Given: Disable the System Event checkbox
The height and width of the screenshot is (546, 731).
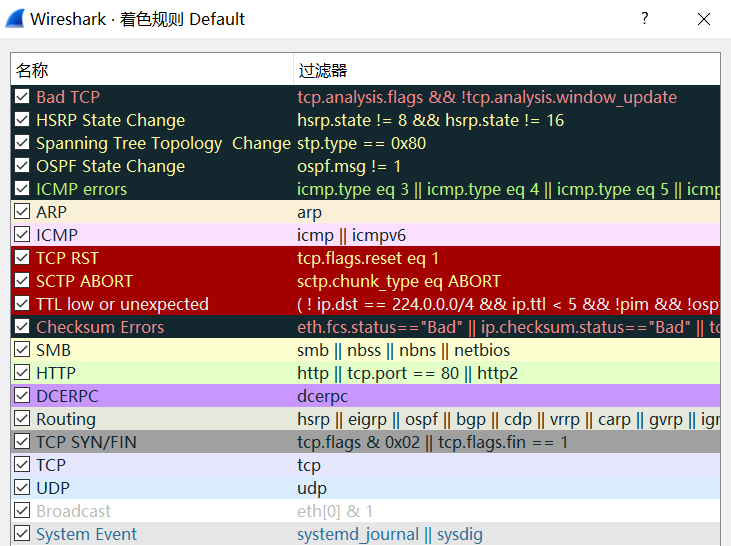Looking at the screenshot, I should 22,533.
